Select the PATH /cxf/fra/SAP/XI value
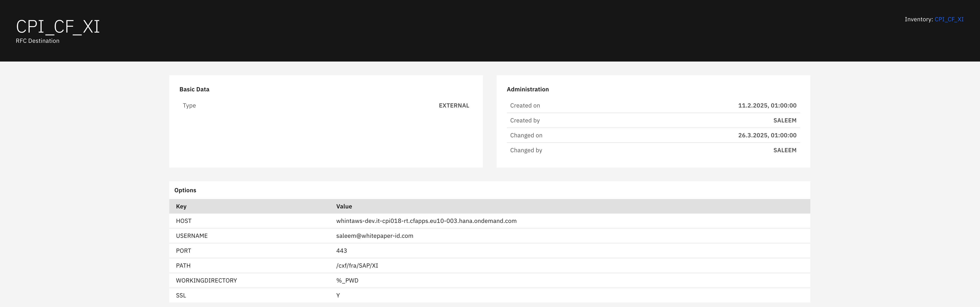 357,265
